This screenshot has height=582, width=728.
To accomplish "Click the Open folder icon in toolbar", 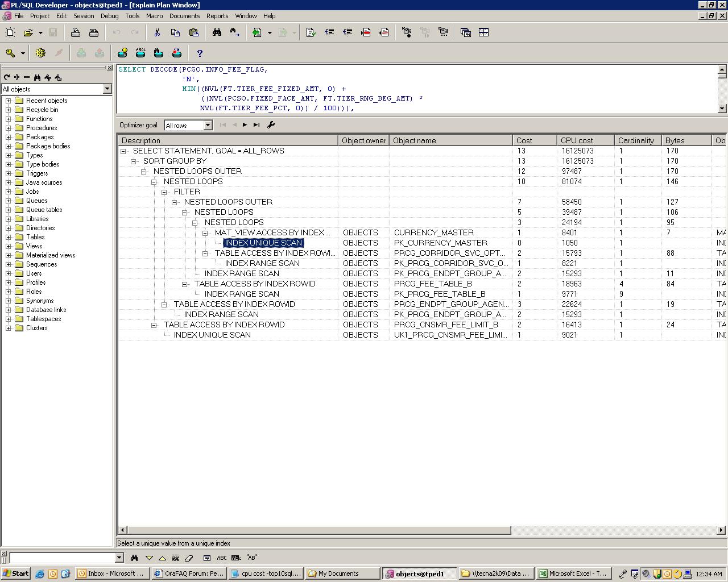I will point(28,32).
